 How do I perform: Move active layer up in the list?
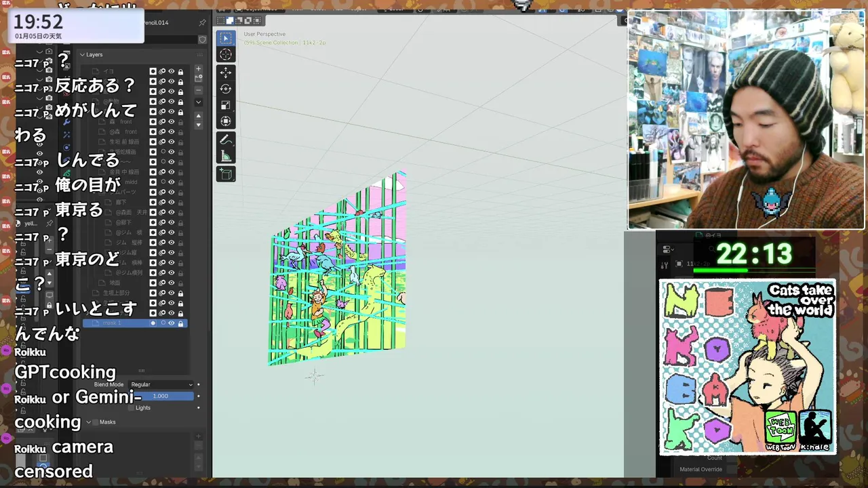199,116
